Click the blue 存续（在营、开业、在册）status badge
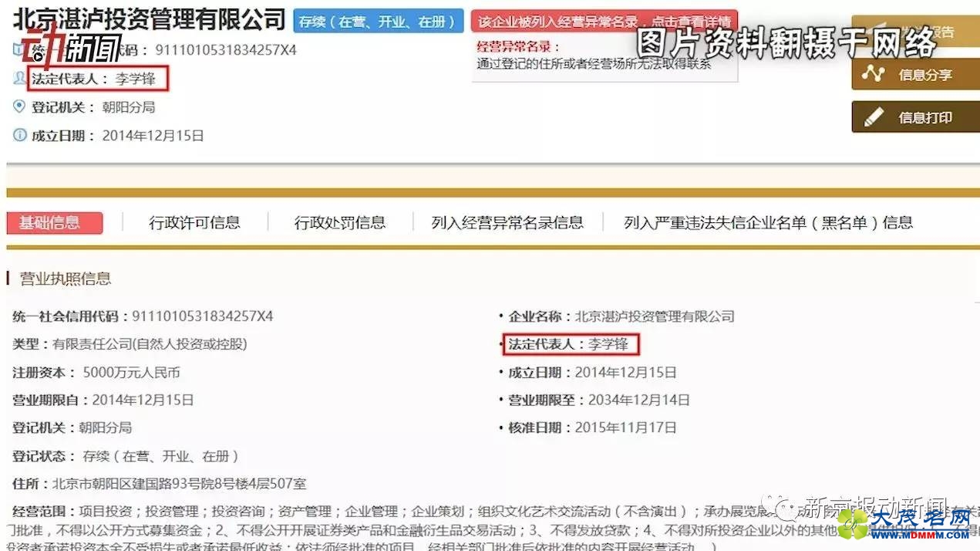The width and height of the screenshot is (980, 551). click(378, 22)
